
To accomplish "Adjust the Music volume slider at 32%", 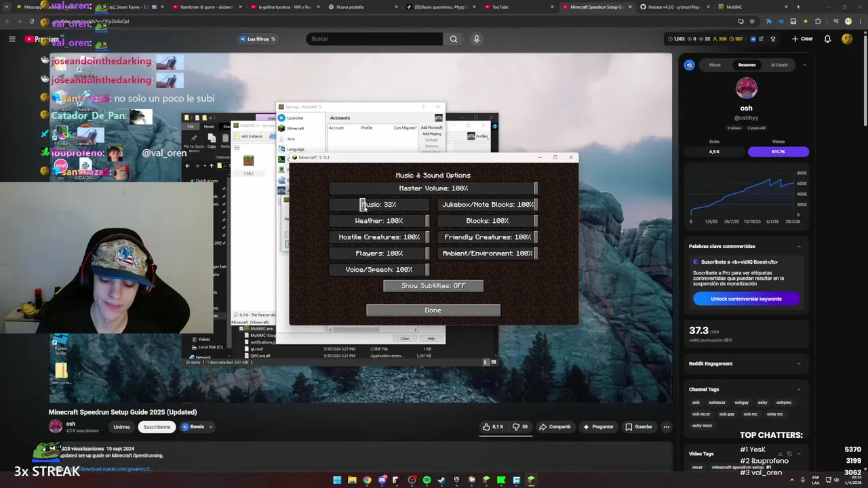I will pos(379,205).
